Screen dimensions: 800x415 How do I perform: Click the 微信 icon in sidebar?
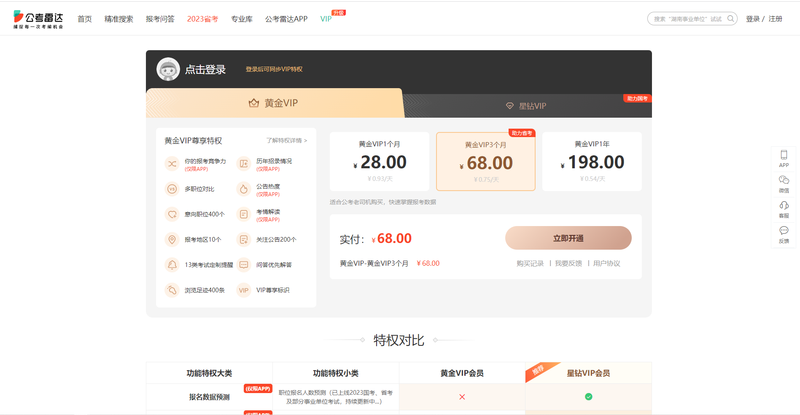point(784,180)
